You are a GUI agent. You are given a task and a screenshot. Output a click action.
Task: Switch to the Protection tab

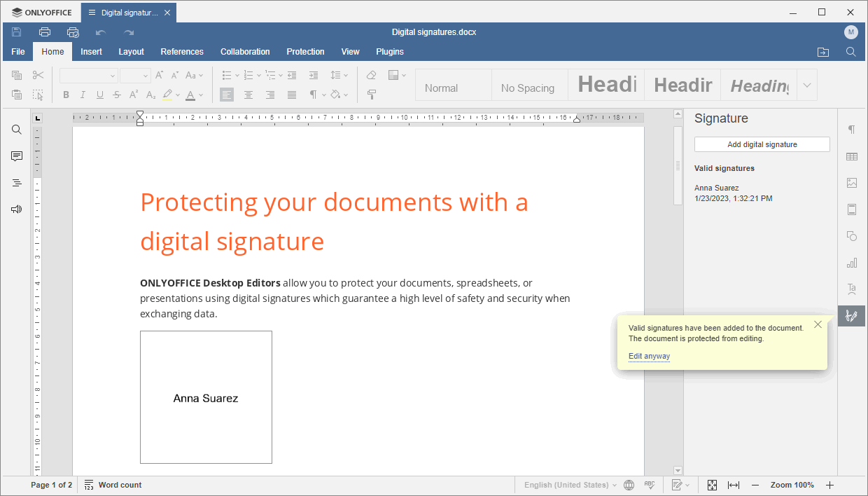point(305,51)
